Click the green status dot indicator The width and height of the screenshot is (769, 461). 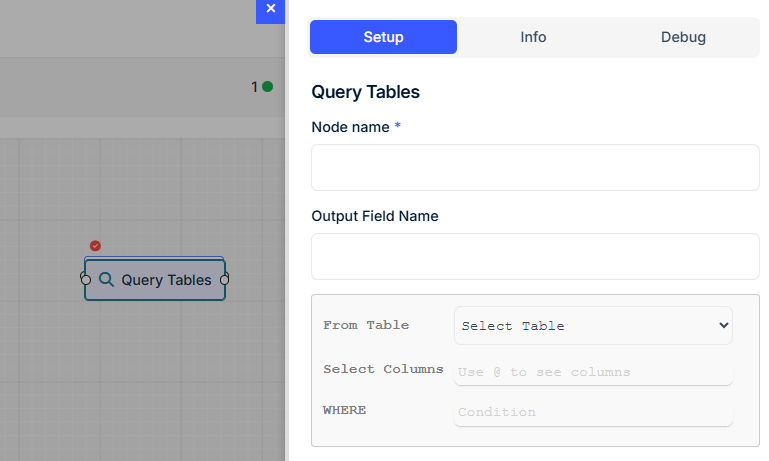pos(267,87)
